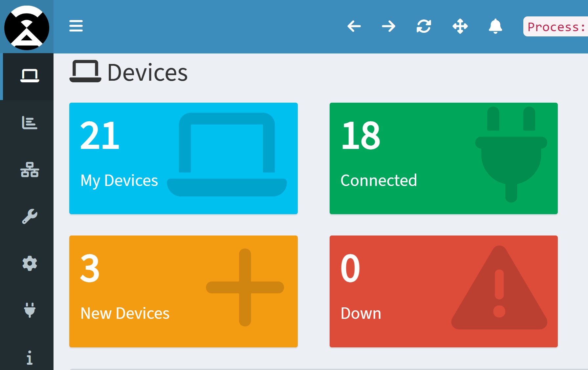This screenshot has width=588, height=370.
Task: Open the Connected tile showing 18
Action: pos(443,158)
